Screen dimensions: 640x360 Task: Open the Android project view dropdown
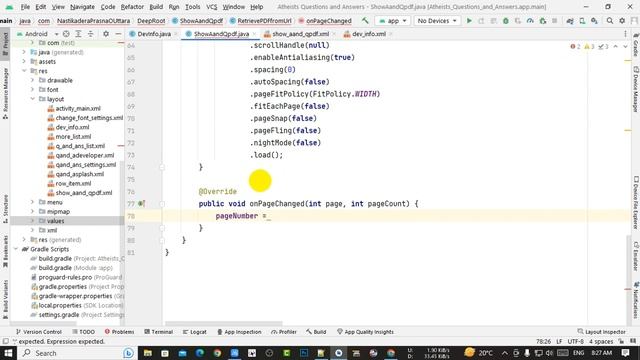[x=38, y=34]
